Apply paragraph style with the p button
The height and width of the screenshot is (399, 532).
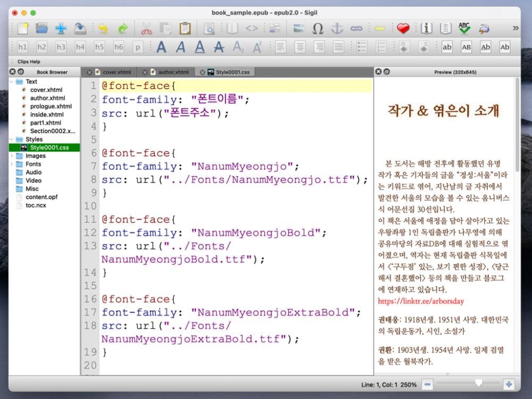(x=138, y=47)
